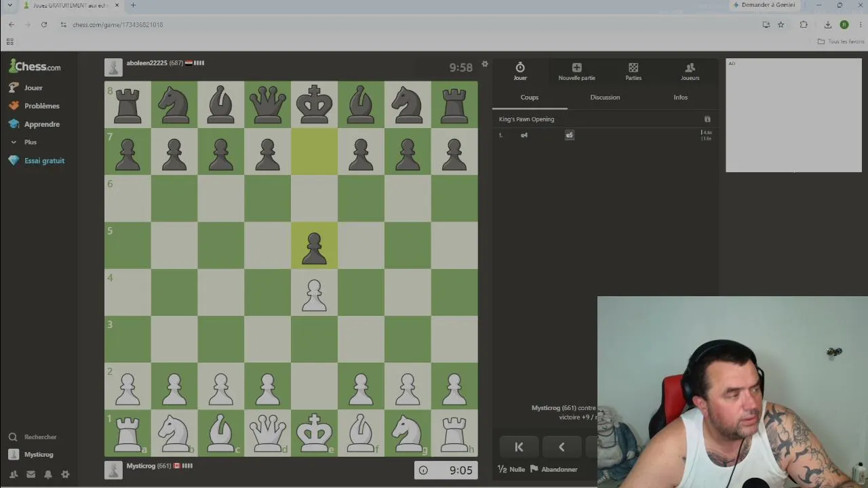Viewport: 868px width, 488px height.
Task: Select the white knight on g1
Action: [408, 433]
